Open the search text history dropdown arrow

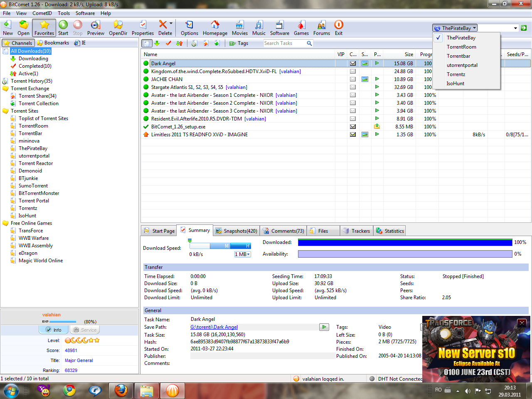[515, 28]
